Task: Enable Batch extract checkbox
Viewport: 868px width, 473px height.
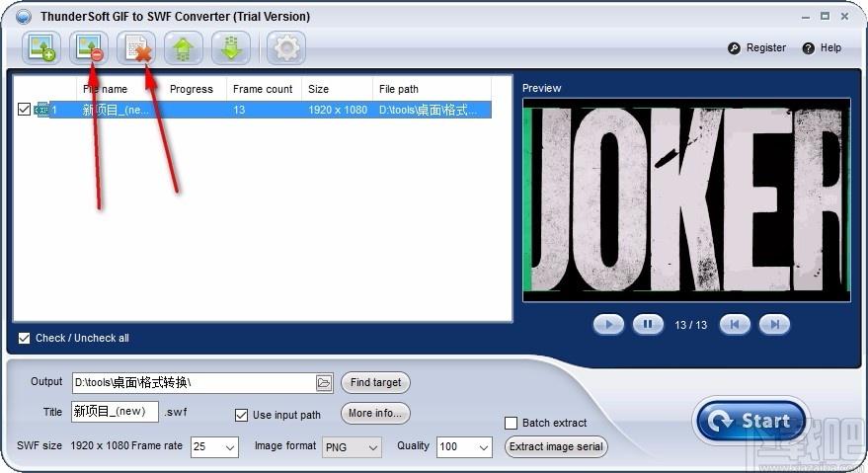Action: [511, 424]
